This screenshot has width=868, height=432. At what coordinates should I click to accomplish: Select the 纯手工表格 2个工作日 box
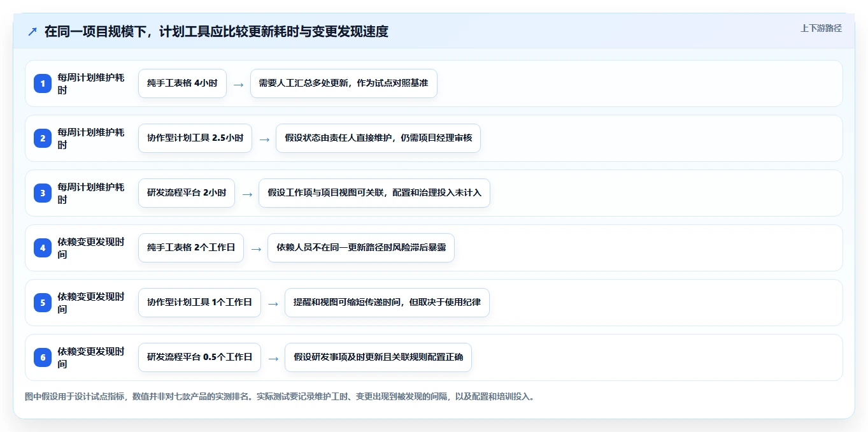click(191, 248)
